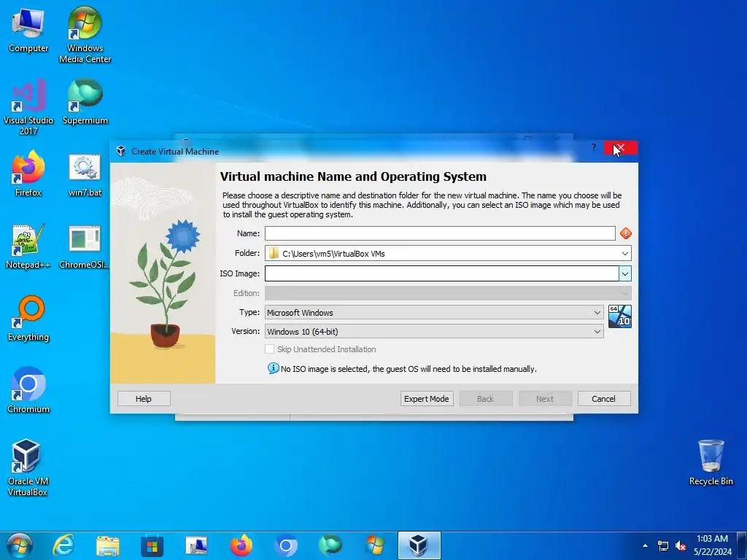Select Visual Studio 2017 desktop shortcut
The width and height of the screenshot is (747, 560).
(28, 107)
